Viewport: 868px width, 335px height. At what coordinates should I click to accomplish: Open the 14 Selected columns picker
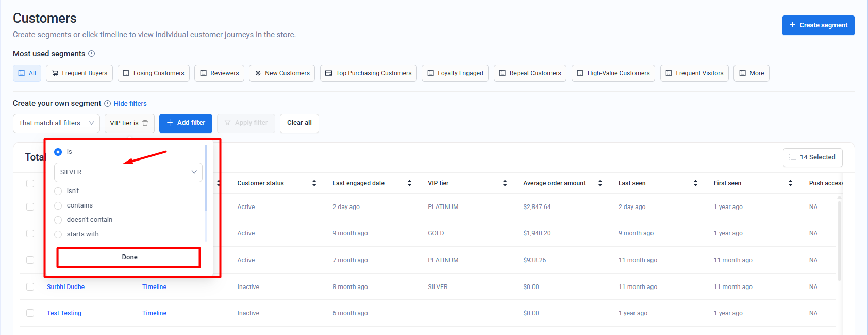click(x=812, y=157)
